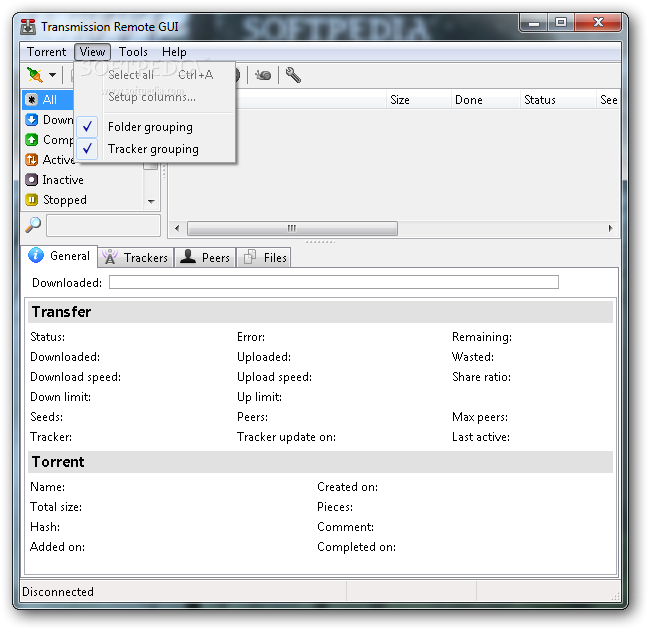
Task: Click the Completed filter green icon
Action: point(31,139)
